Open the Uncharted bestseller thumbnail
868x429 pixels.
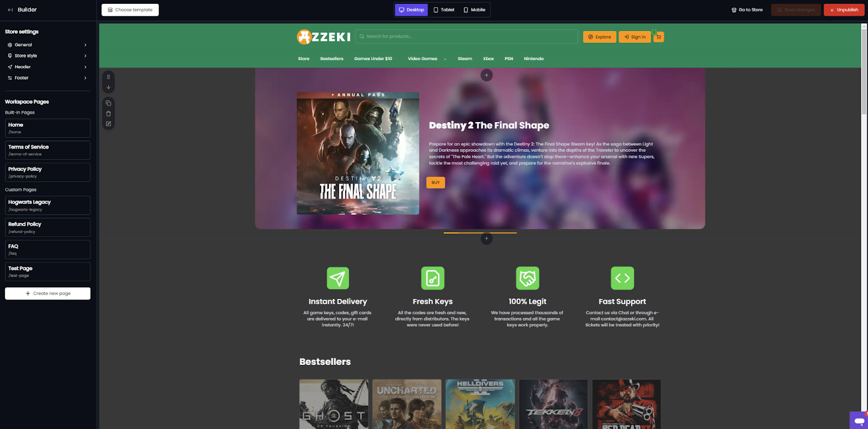(x=407, y=404)
